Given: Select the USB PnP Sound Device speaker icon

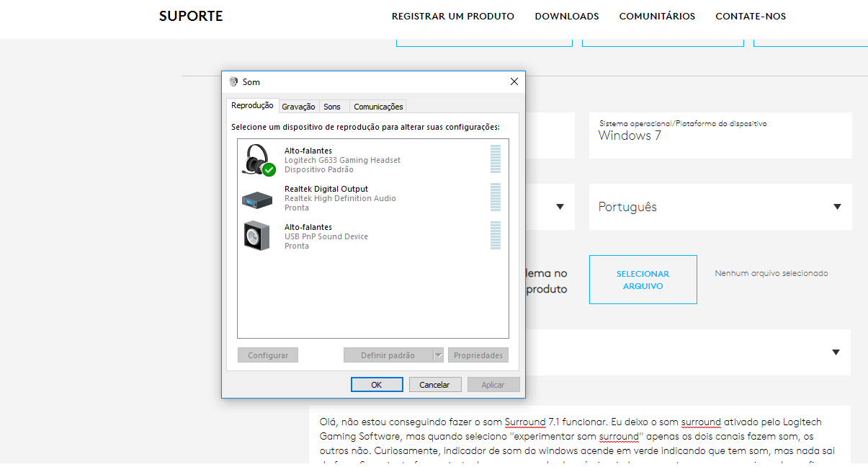Looking at the screenshot, I should (x=257, y=236).
